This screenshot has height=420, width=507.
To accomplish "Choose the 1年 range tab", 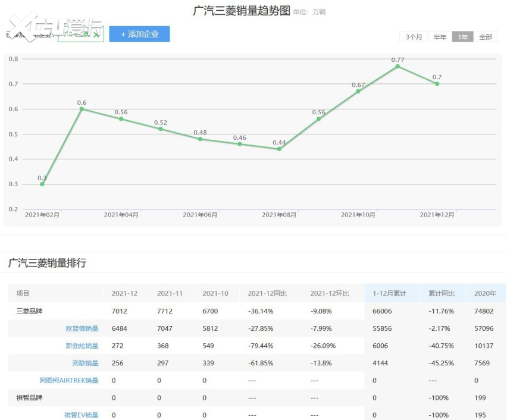I will coord(462,37).
